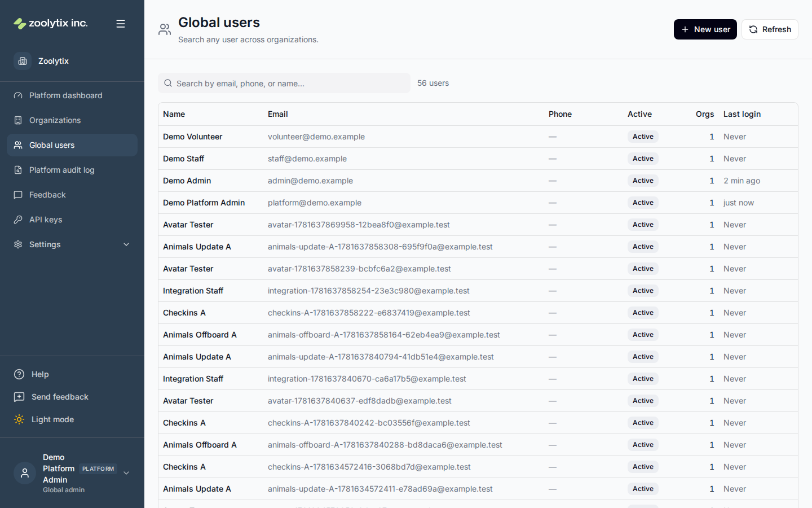The height and width of the screenshot is (508, 812).
Task: Refresh the users list
Action: [x=770, y=29]
